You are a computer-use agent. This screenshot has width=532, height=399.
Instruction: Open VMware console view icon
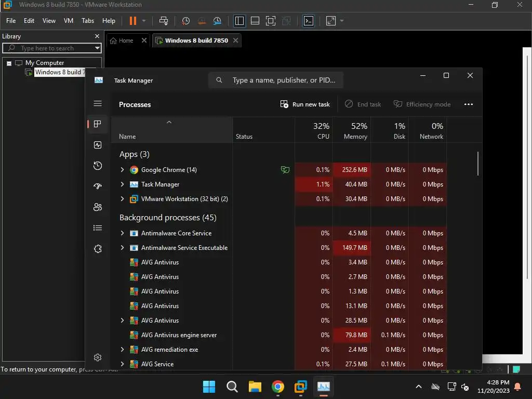[x=309, y=21]
